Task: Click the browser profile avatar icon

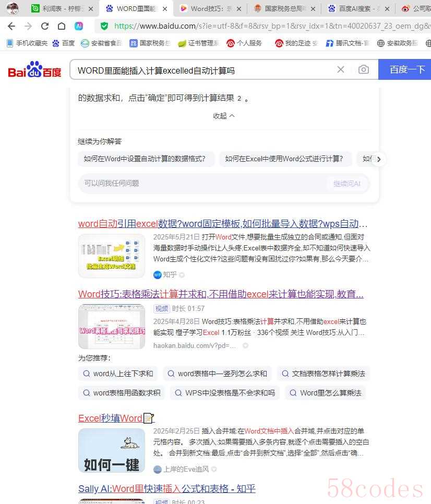Action: 13,8
